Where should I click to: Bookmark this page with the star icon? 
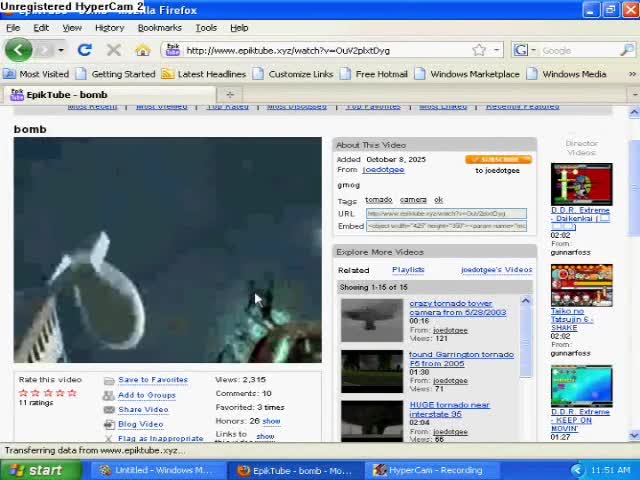click(x=479, y=50)
